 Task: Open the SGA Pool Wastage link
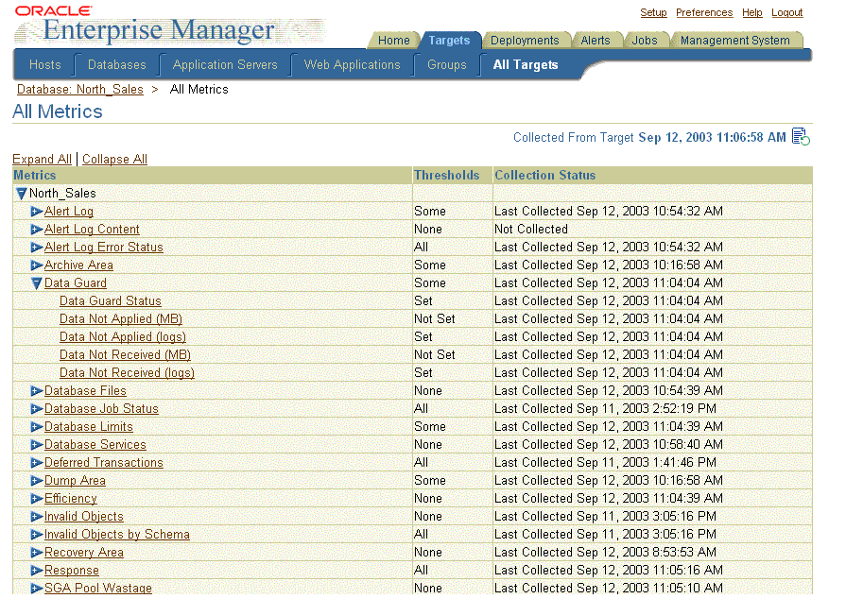coord(98,588)
